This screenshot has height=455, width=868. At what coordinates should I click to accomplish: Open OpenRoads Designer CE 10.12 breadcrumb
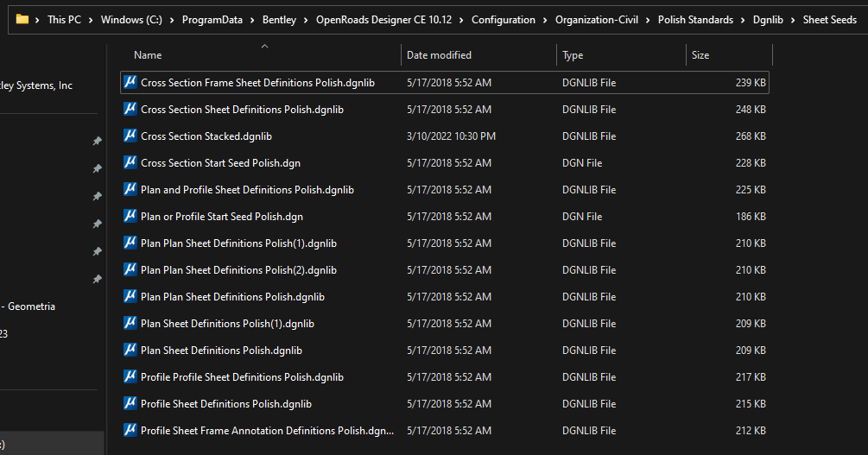tap(383, 19)
